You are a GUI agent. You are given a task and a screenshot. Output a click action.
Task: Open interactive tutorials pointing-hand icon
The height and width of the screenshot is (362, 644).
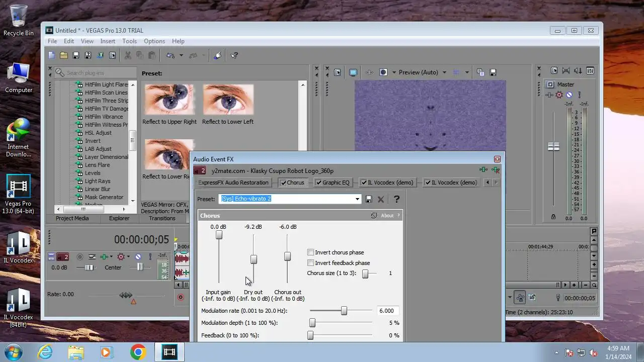click(x=217, y=55)
